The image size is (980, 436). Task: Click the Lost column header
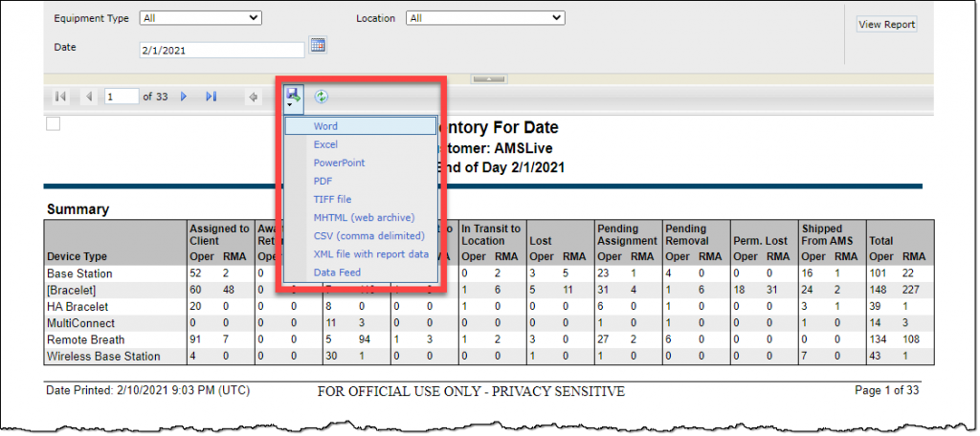pos(540,241)
